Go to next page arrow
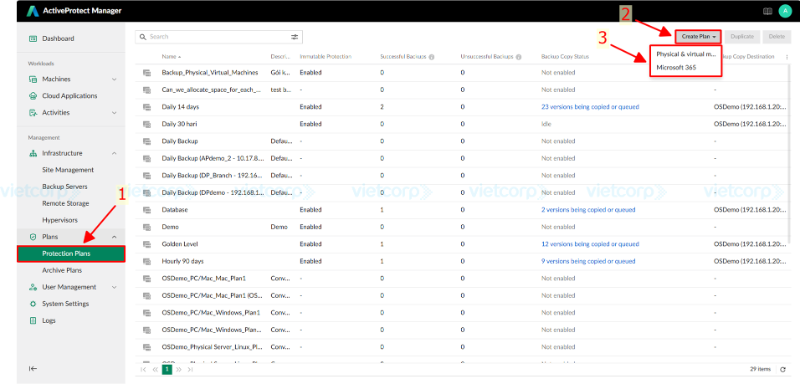The image size is (800, 384). tap(179, 369)
